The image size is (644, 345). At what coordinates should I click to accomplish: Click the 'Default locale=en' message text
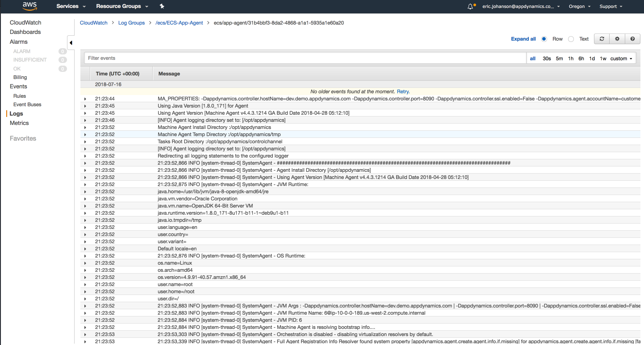(177, 249)
